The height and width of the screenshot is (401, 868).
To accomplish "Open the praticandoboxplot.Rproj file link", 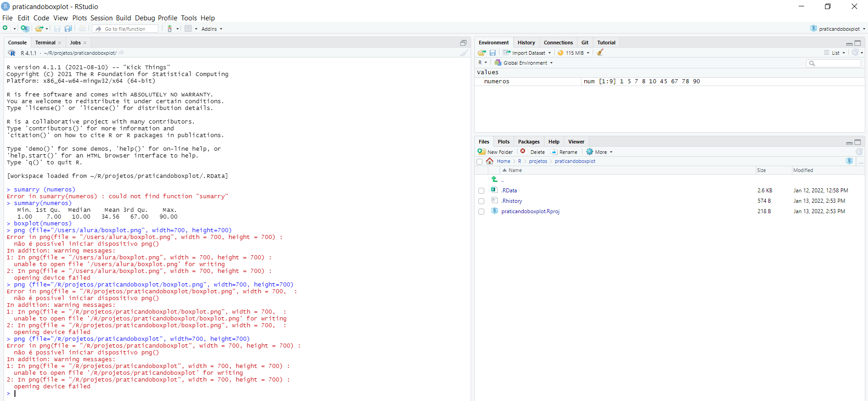I will tap(530, 211).
